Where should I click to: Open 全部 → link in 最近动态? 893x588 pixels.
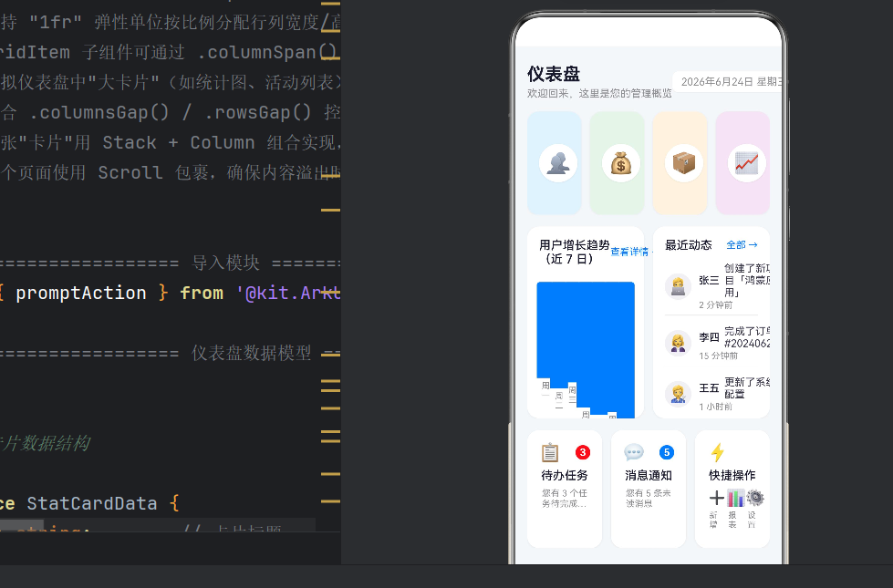click(742, 244)
